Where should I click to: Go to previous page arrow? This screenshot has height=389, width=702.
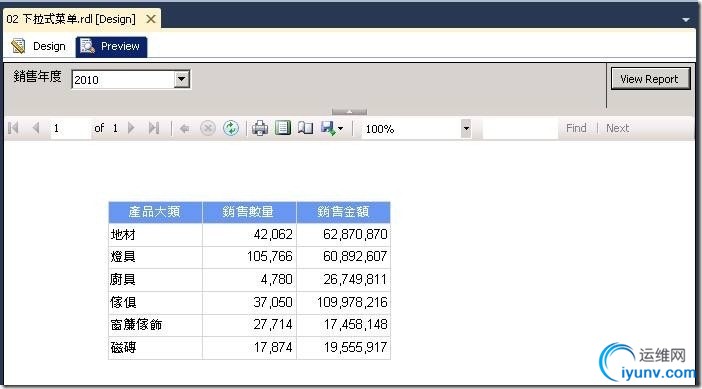point(36,128)
